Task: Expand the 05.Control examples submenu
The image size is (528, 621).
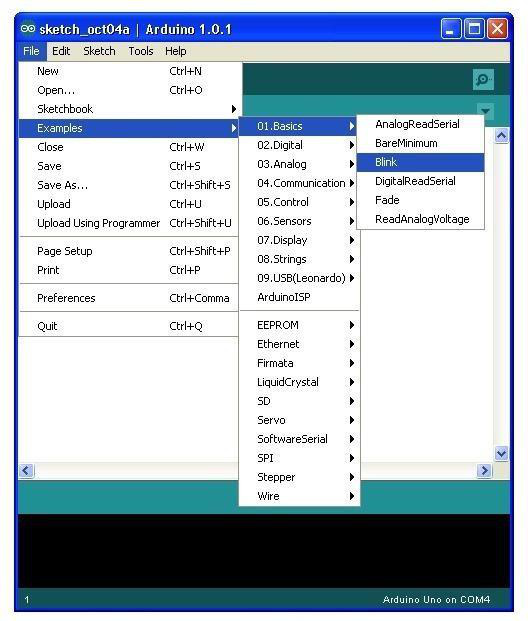Action: 299,202
